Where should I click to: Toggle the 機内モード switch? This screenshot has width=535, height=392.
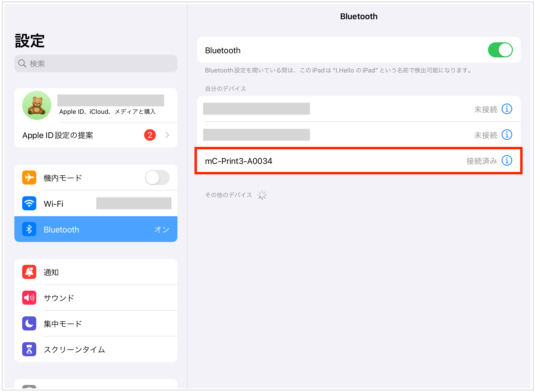click(157, 178)
